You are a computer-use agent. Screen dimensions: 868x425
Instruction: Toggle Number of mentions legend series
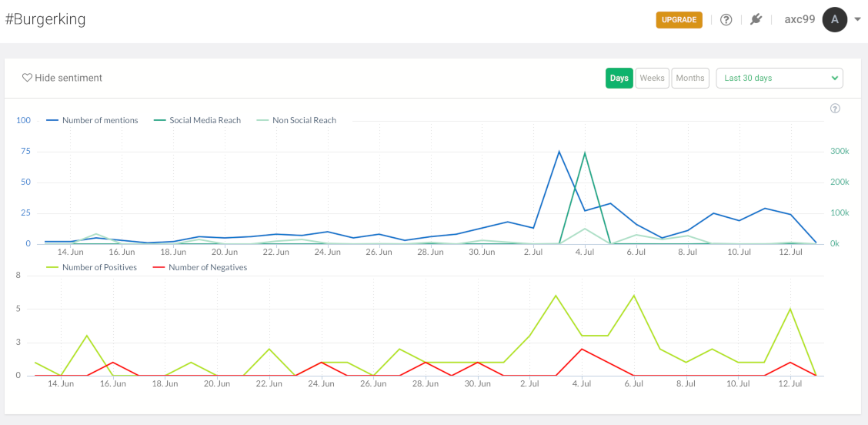pos(92,120)
